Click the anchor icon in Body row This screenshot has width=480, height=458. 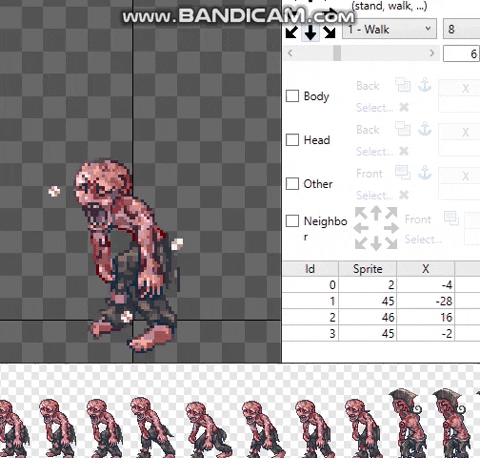[425, 85]
